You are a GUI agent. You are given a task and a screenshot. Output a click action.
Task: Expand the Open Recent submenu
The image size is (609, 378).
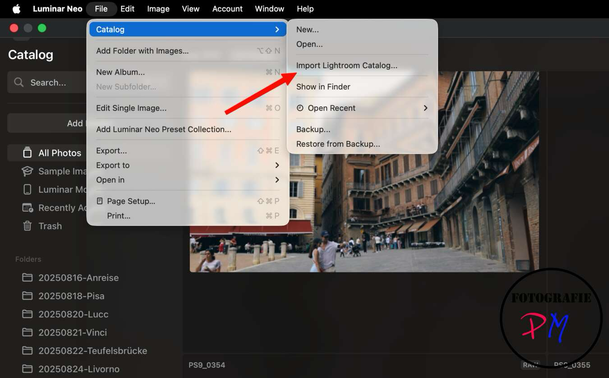(426, 108)
